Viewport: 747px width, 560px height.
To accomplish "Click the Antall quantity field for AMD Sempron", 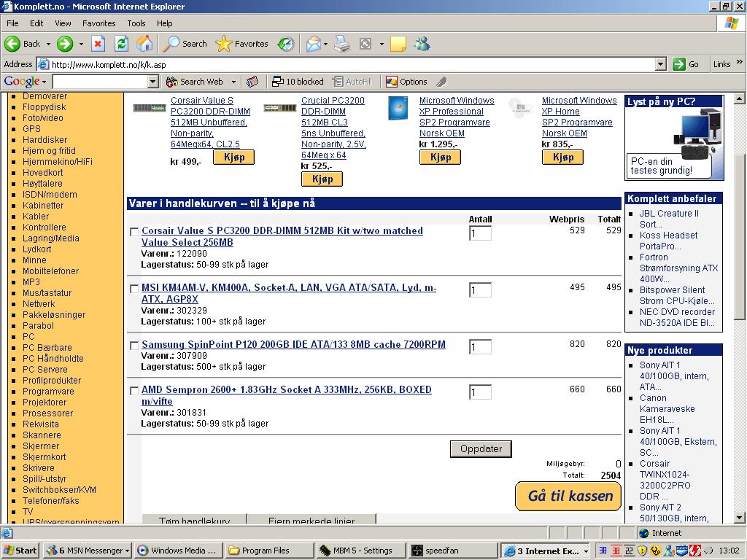I will tap(480, 392).
